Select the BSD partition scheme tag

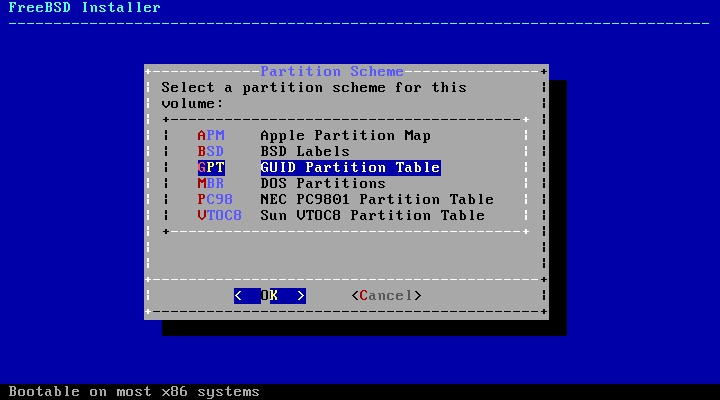click(211, 152)
